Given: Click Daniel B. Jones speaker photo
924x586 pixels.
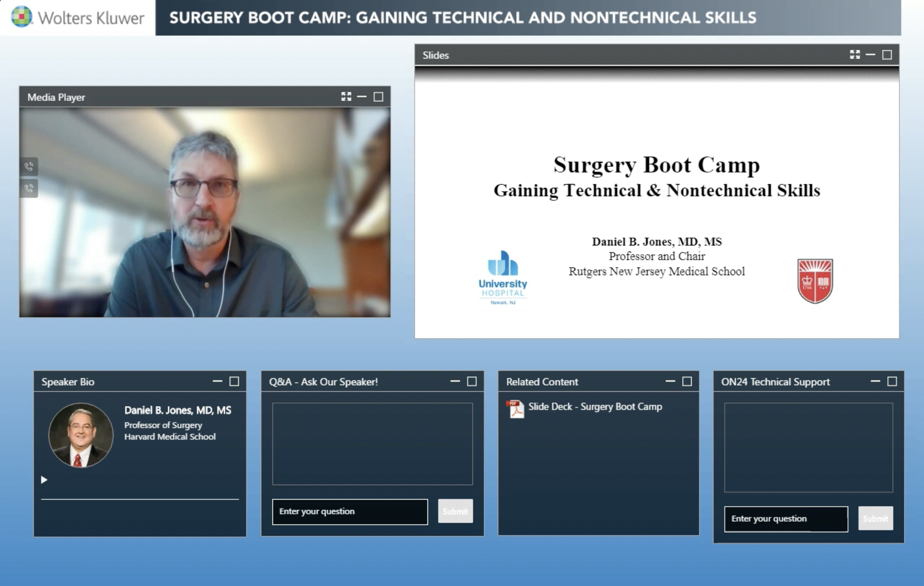Looking at the screenshot, I should (x=80, y=435).
